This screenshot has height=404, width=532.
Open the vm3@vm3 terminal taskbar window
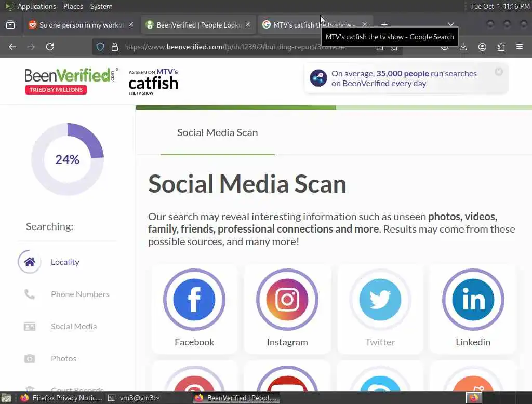click(x=134, y=398)
